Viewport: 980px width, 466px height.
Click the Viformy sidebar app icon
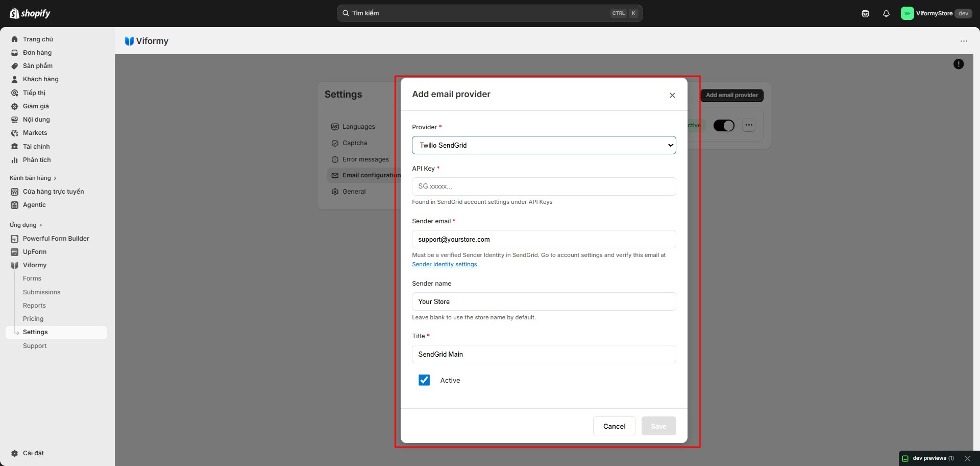[15, 265]
